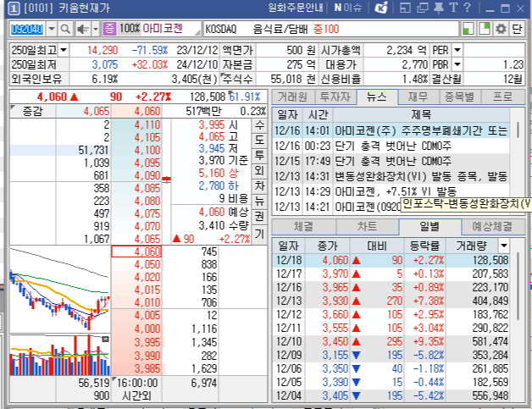Click the first green order book layout icon
Screen dimensions: 532x409
click(x=468, y=29)
